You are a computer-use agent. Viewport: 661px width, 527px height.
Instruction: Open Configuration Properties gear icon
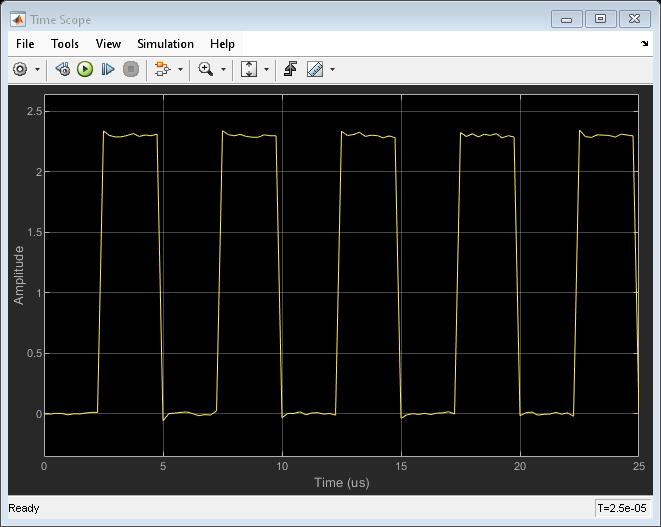pos(20,69)
